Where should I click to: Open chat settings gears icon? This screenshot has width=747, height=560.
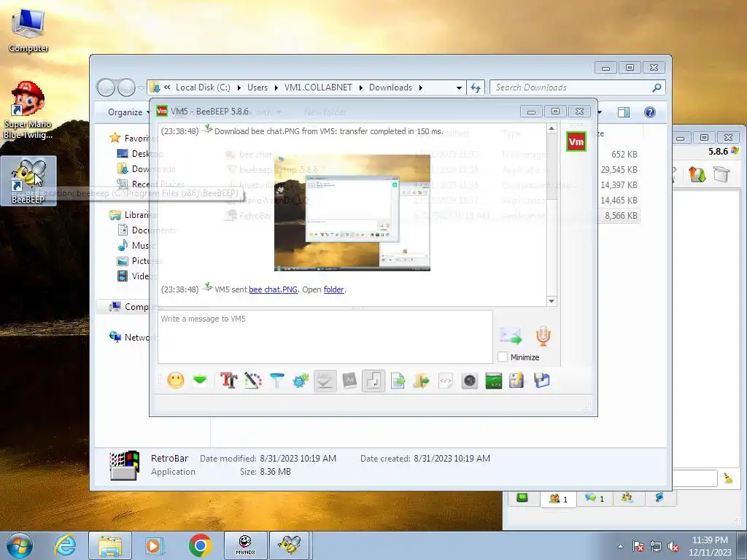301,381
